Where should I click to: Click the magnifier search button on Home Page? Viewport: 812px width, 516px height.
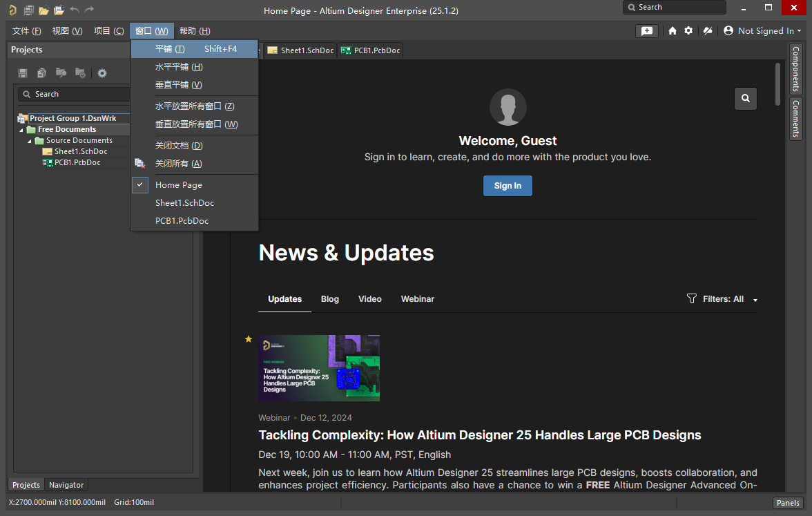745,98
